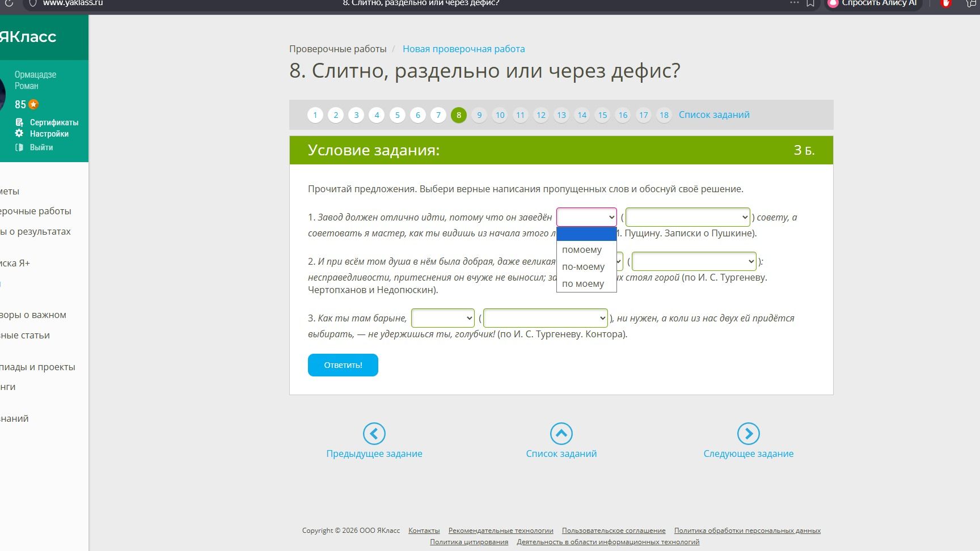
Task: Click the Ответить! button
Action: [x=343, y=365]
